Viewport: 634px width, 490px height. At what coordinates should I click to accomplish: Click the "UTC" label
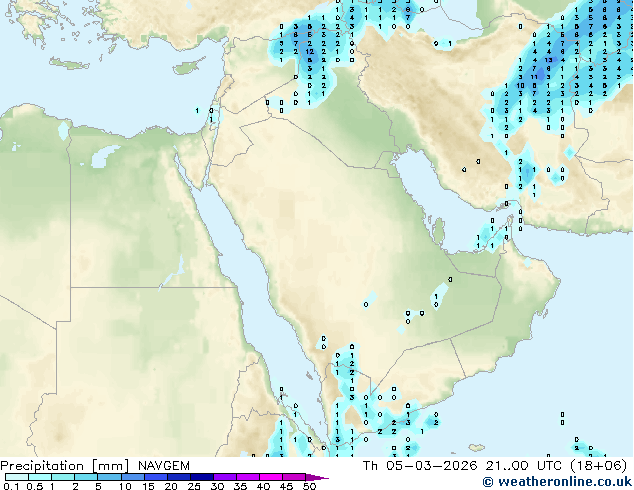[549, 466]
